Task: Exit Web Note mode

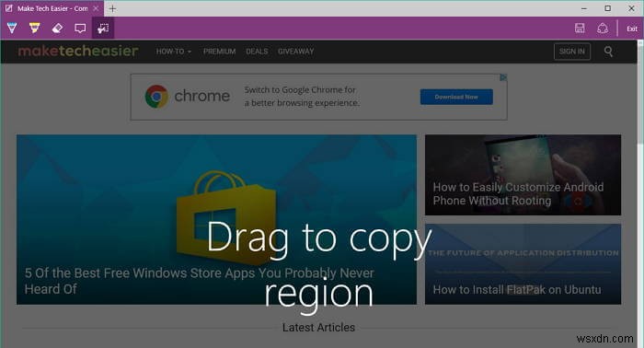Action: (632, 29)
